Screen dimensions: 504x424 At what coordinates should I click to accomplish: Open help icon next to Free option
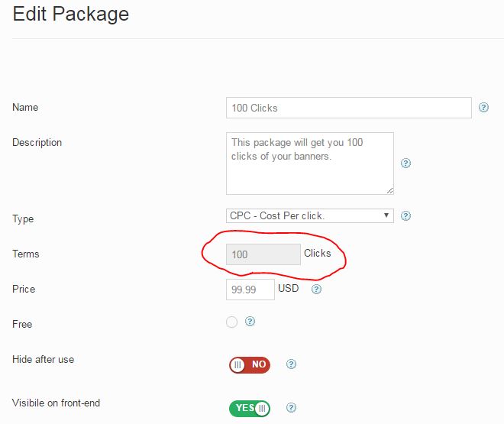[x=250, y=321]
